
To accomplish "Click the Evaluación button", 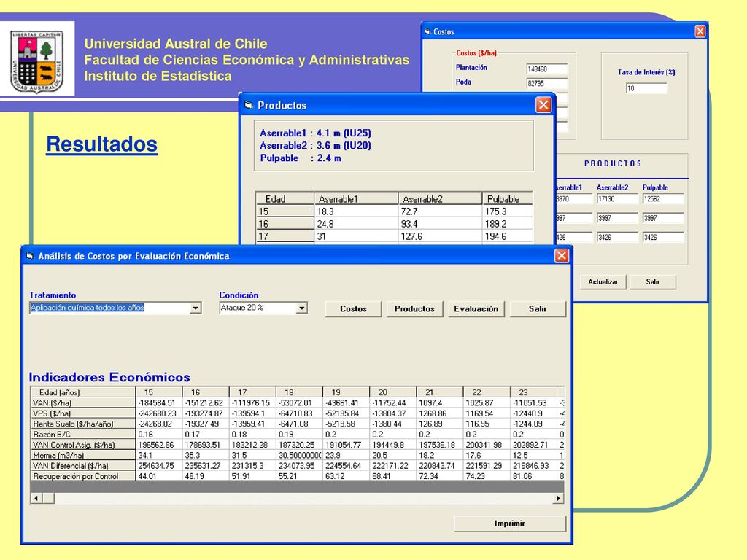I will 476,308.
